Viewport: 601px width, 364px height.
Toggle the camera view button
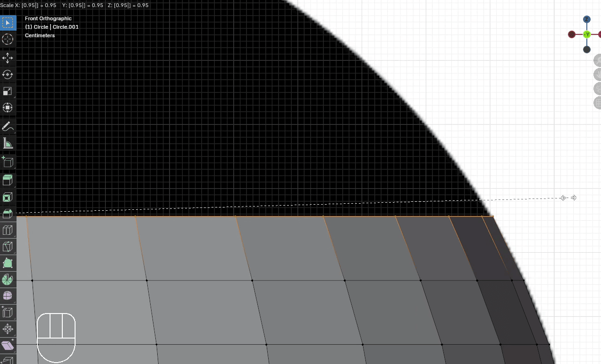[598, 89]
